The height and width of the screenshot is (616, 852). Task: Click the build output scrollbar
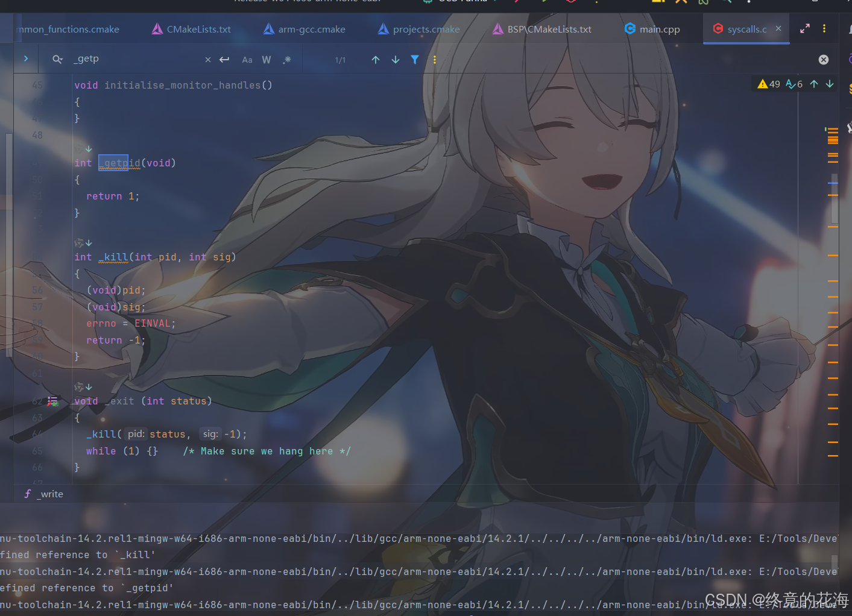835,562
